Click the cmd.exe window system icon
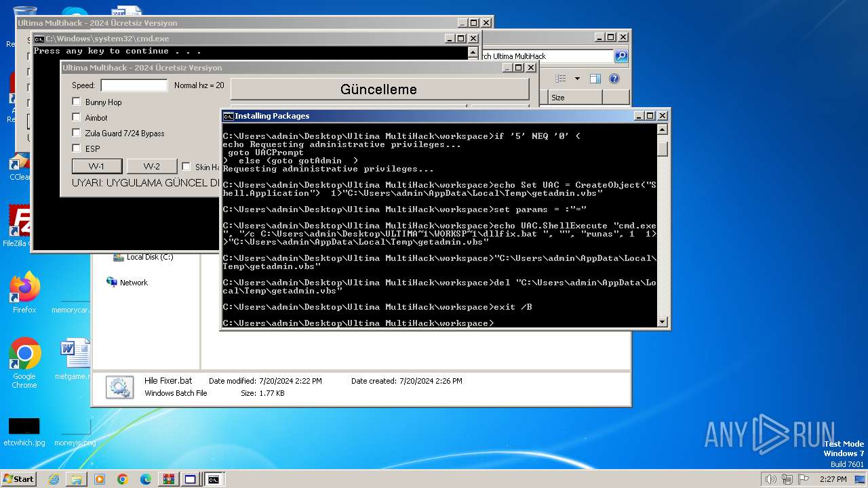868x488 pixels. 39,39
